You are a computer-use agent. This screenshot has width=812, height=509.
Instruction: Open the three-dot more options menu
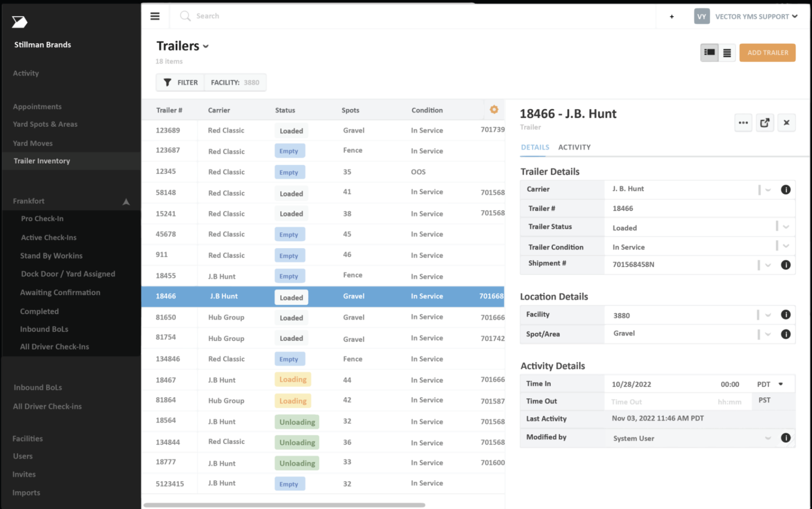pos(743,123)
